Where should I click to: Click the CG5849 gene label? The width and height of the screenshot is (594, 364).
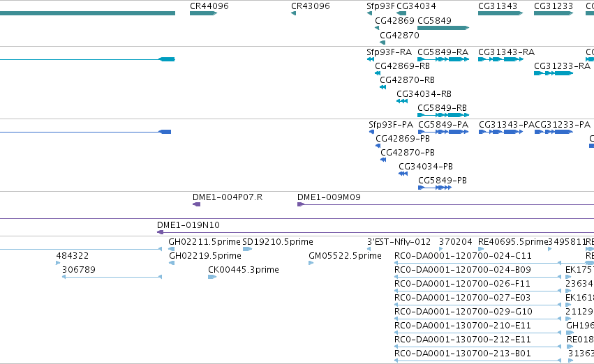point(434,20)
